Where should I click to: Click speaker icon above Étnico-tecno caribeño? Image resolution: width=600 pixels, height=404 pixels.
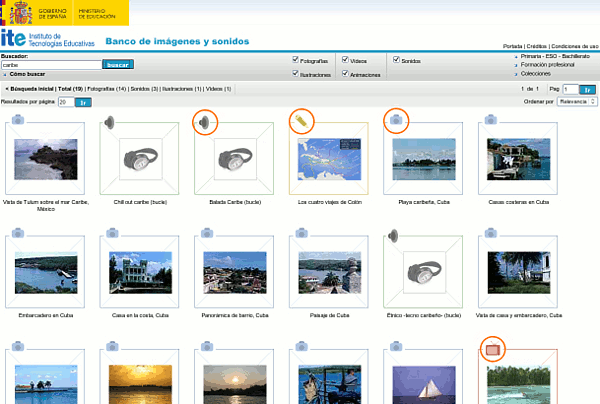[393, 236]
